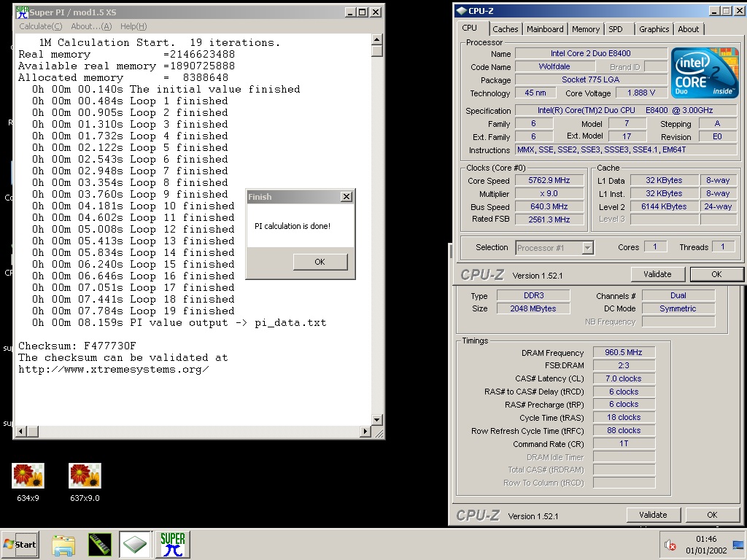The height and width of the screenshot is (560, 747).
Task: Click OK in front CPU-Z window
Action: 716,274
